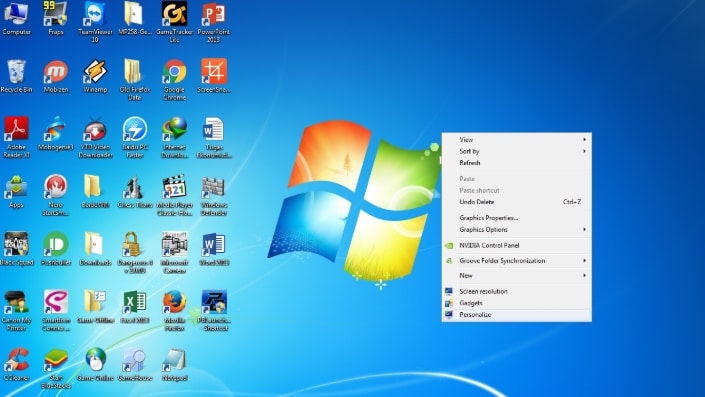The height and width of the screenshot is (397, 705).
Task: Select the Notepad desktop shortcut
Action: 174,365
